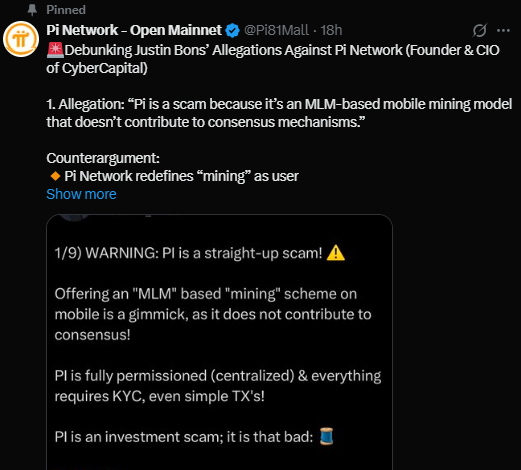Click the yellow warning triangle emoji
Screen dimensions: 521x470
(x=336, y=253)
